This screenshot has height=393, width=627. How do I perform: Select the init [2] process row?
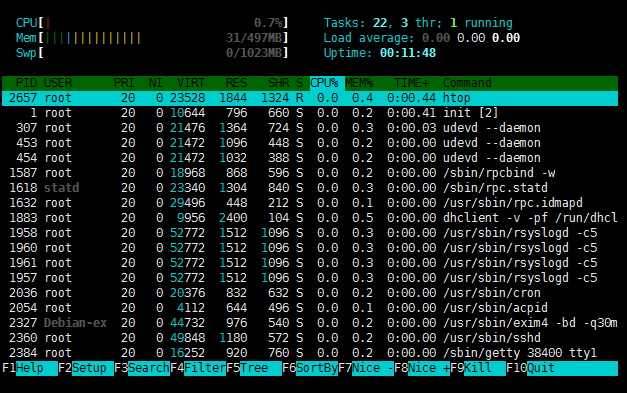(310, 113)
